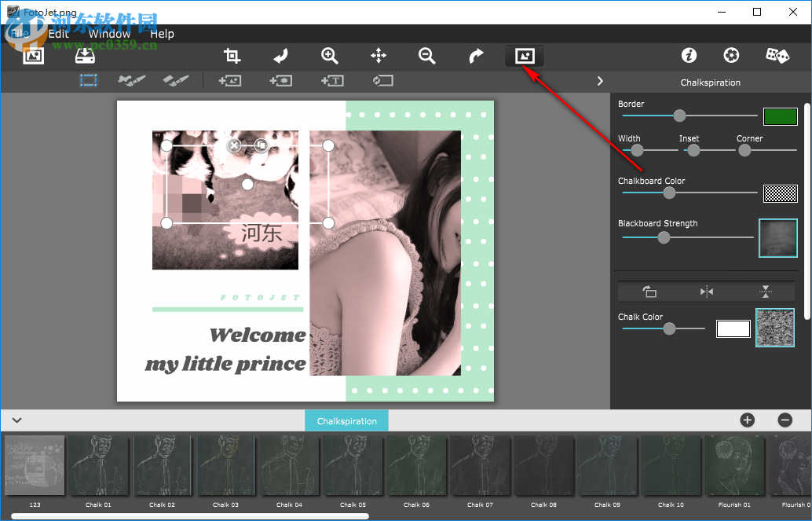
Task: Apply the Chalk 05 preset
Action: [x=353, y=465]
